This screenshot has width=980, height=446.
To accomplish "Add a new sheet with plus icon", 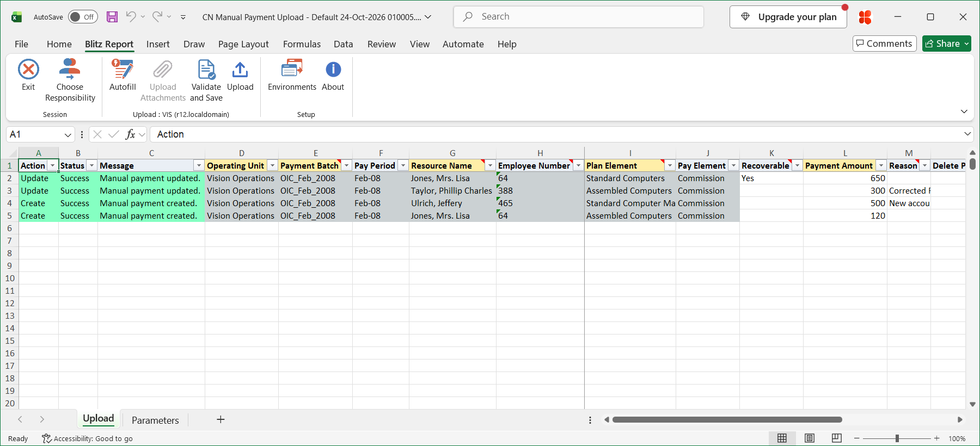I will (x=220, y=419).
